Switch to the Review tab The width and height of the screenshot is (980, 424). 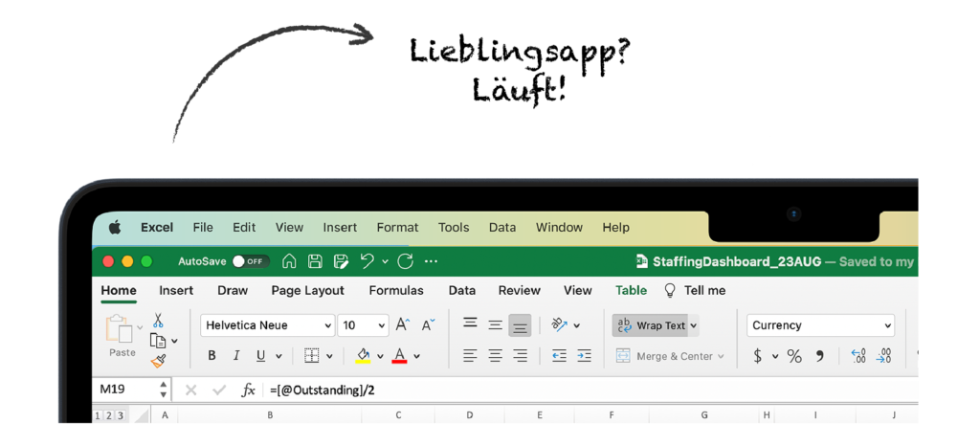(520, 291)
